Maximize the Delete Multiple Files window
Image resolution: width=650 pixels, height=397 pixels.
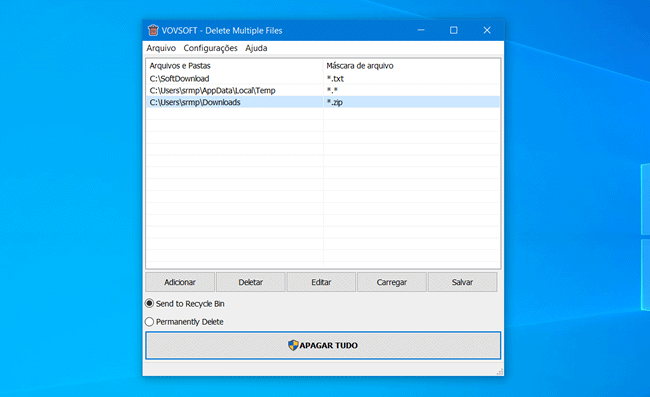(x=454, y=30)
